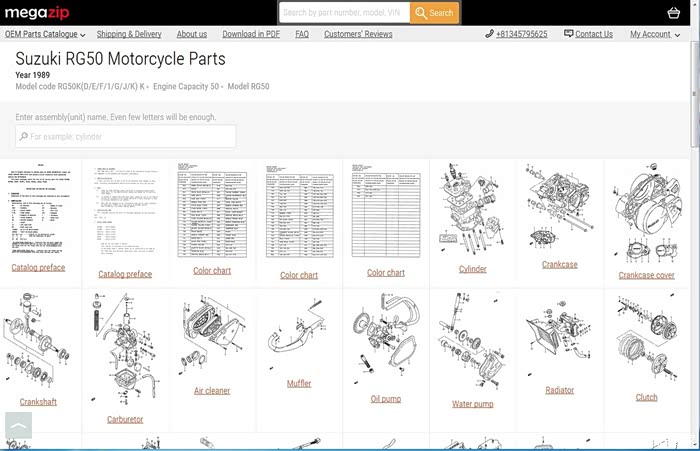Screen dimensions: 700x451
Task: Open Customers' Reviews page
Action: (358, 34)
